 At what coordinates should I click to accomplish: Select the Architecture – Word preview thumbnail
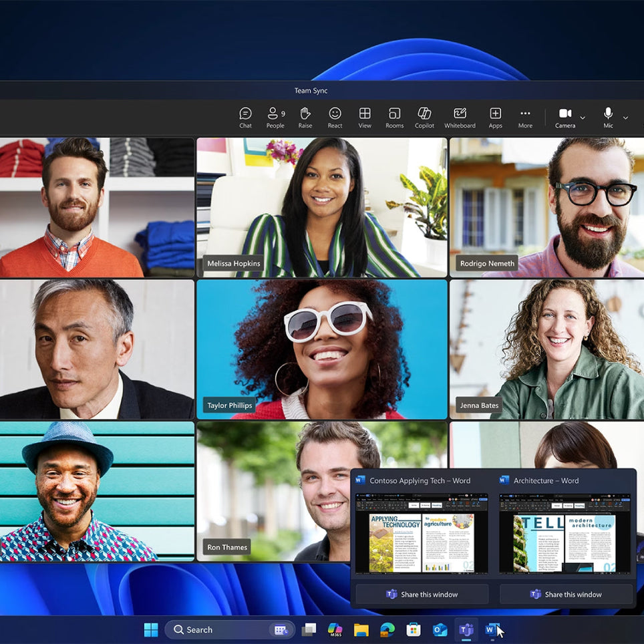565,534
